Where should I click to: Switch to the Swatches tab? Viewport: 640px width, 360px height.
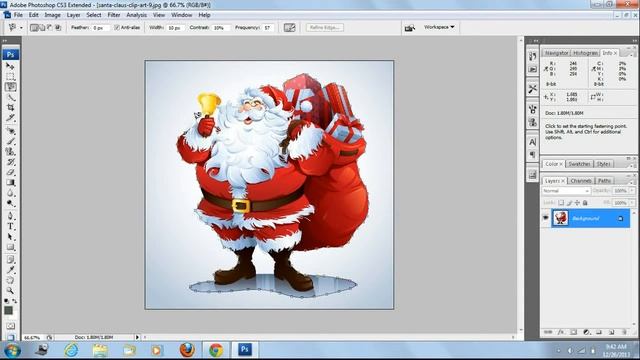click(580, 164)
